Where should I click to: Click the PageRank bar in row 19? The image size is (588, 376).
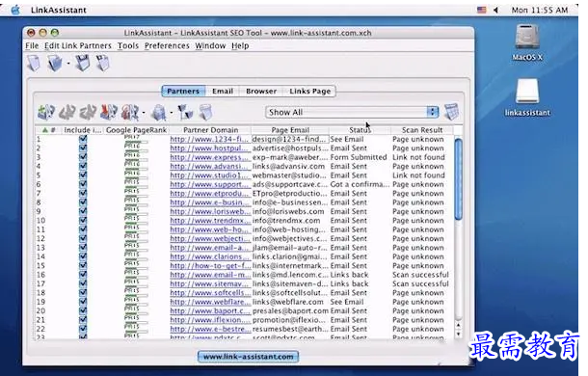pyautogui.click(x=136, y=302)
